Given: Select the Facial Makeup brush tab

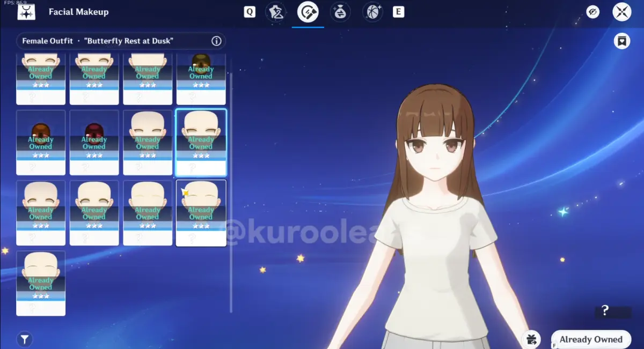Looking at the screenshot, I should coord(308,12).
